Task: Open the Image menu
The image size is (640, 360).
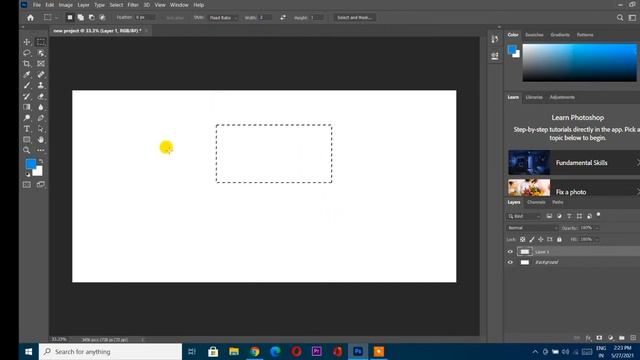Action: [x=65, y=5]
